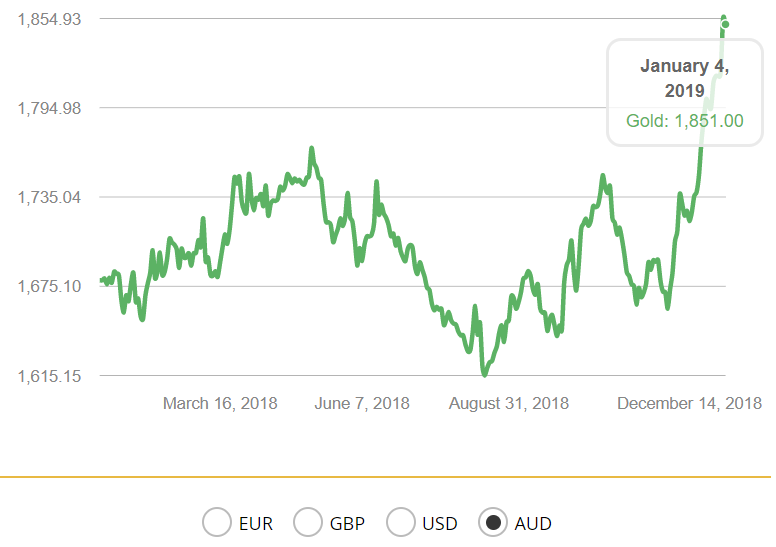Image resolution: width=776 pixels, height=547 pixels.
Task: Click the August 31, 2018 axis label
Action: pyautogui.click(x=508, y=403)
